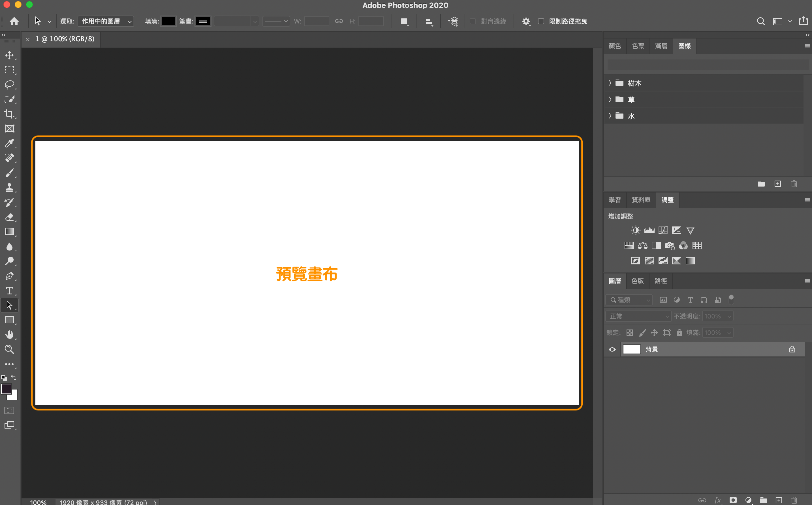This screenshot has height=505, width=812.
Task: Delete a pattern with the trash button
Action: click(794, 184)
